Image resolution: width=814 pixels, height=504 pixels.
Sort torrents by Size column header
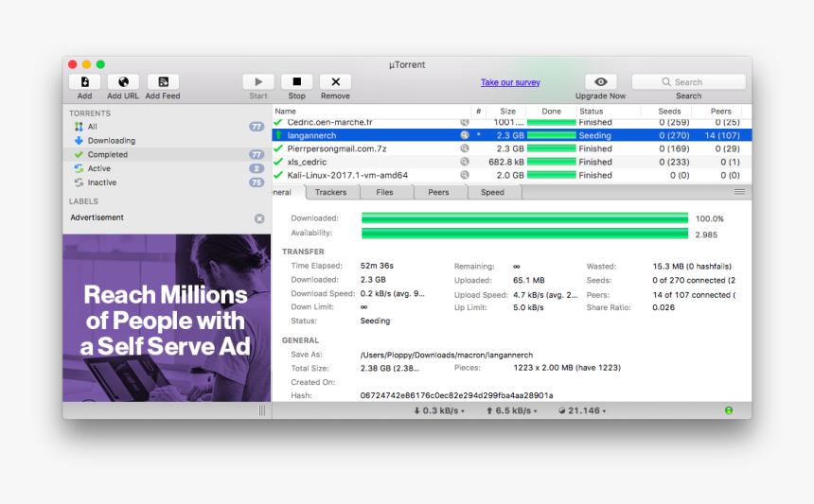coord(507,112)
